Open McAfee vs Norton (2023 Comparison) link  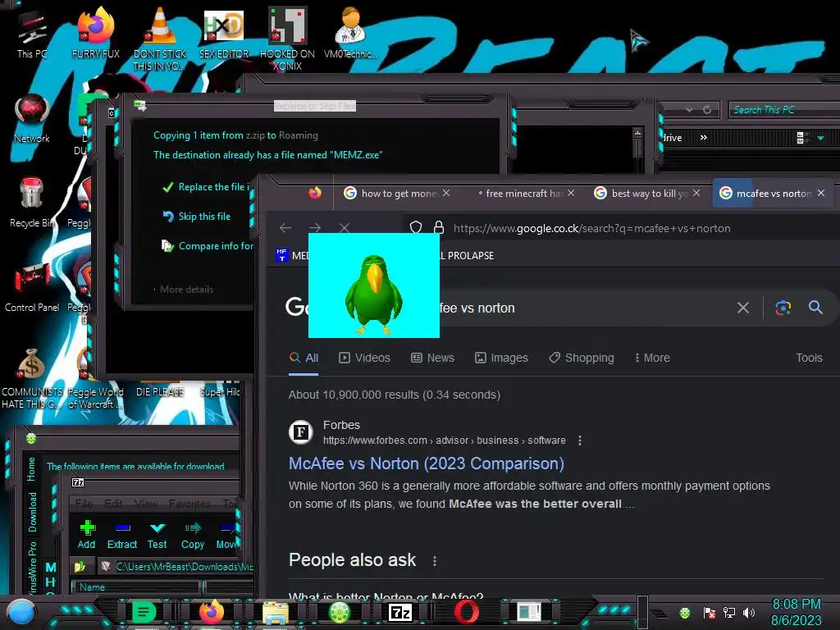point(427,463)
